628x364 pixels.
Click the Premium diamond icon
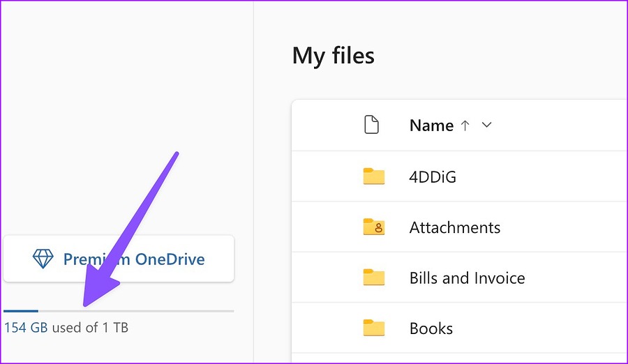tap(43, 259)
